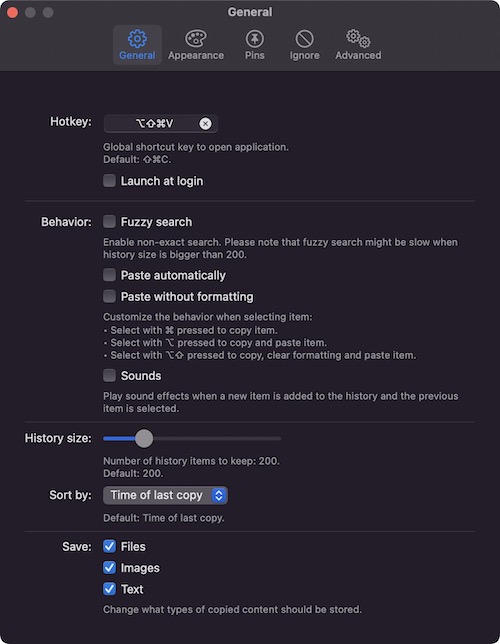Click the Hotkey recorder field
Image resolution: width=500 pixels, height=644 pixels.
[161, 124]
